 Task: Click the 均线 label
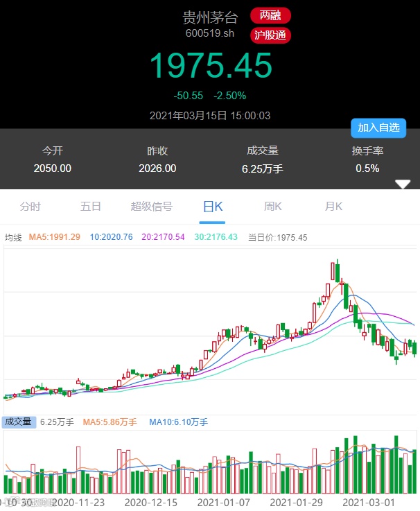pyautogui.click(x=13, y=237)
